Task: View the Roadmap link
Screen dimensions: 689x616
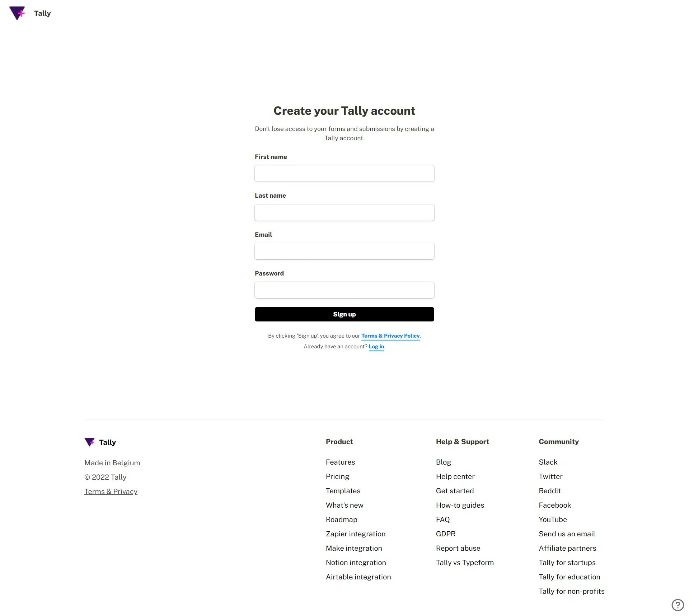Action: pos(342,519)
